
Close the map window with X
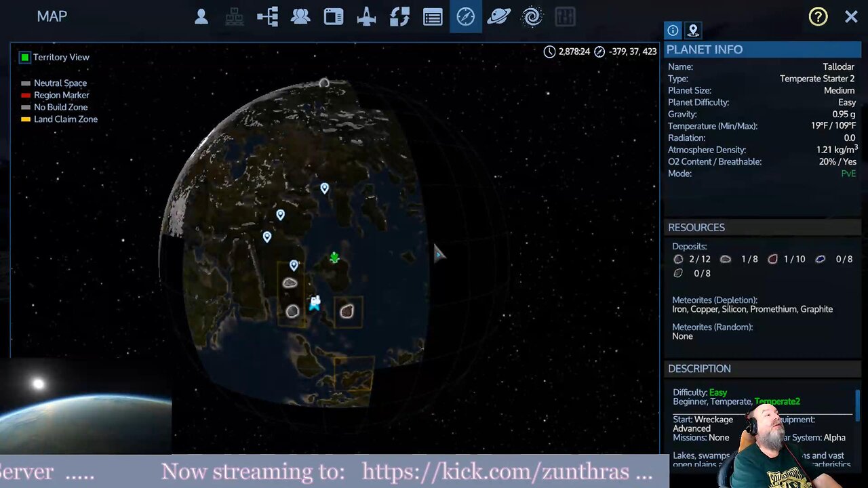[x=851, y=17]
